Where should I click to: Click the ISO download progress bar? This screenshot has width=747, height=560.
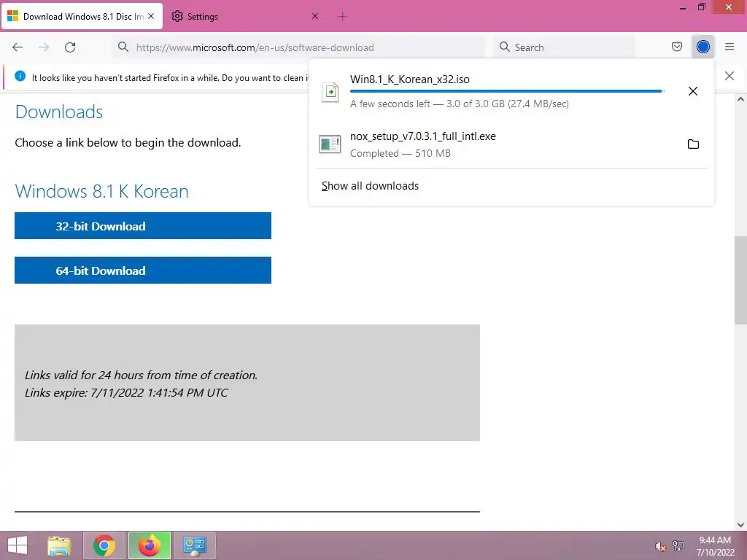click(x=508, y=91)
